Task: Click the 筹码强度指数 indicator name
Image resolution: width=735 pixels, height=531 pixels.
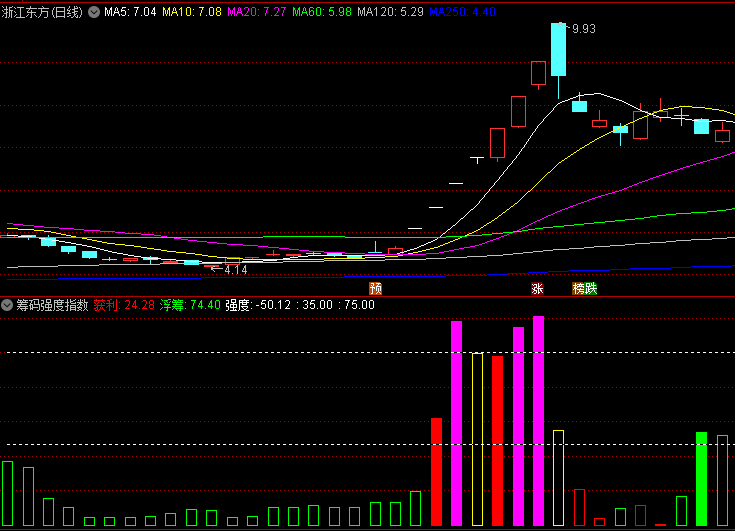Action: click(52, 306)
